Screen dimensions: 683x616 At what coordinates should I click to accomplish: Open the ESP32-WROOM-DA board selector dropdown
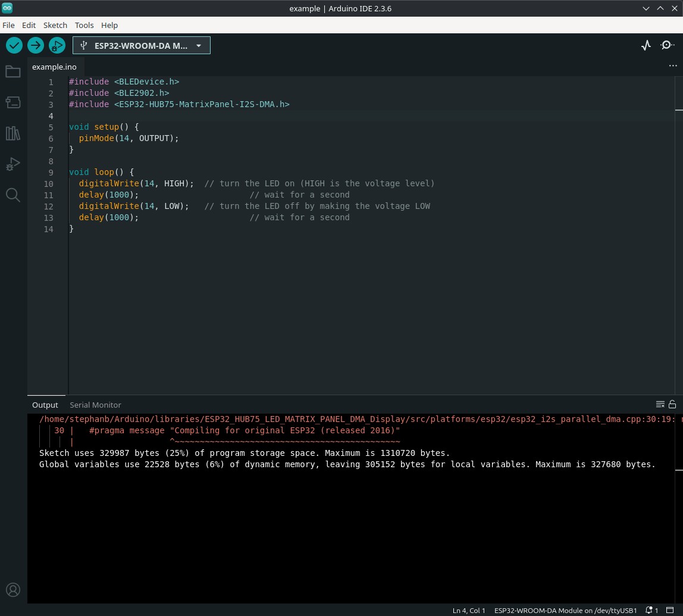tap(141, 45)
